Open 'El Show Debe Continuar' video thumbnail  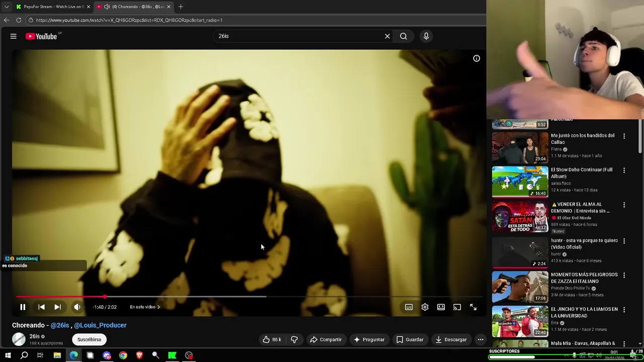click(x=520, y=182)
